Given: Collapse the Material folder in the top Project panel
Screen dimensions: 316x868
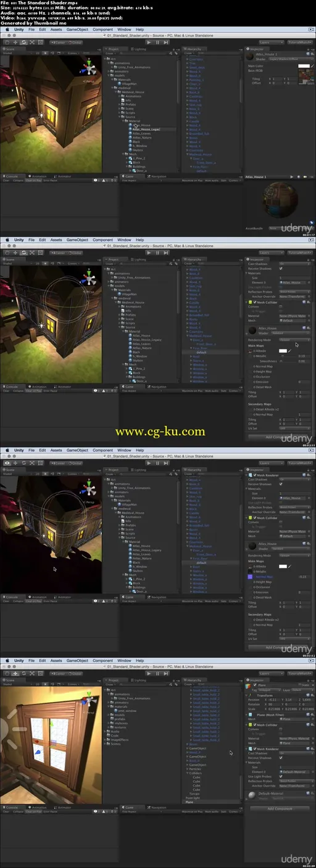Looking at the screenshot, I should point(123,121).
